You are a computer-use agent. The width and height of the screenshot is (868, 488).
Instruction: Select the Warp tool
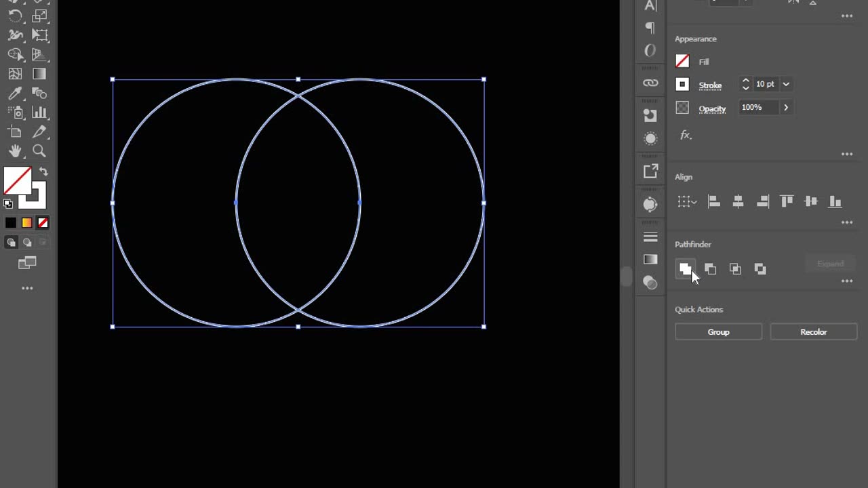click(x=15, y=35)
